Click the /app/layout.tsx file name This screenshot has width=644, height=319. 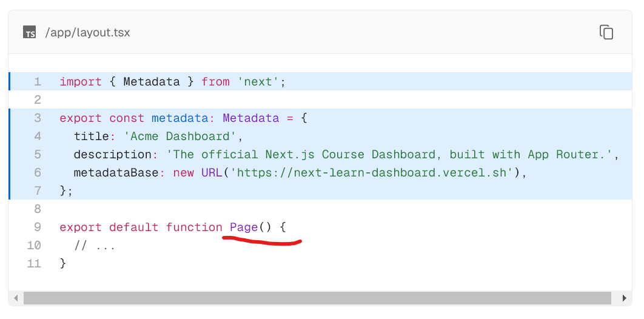click(87, 32)
